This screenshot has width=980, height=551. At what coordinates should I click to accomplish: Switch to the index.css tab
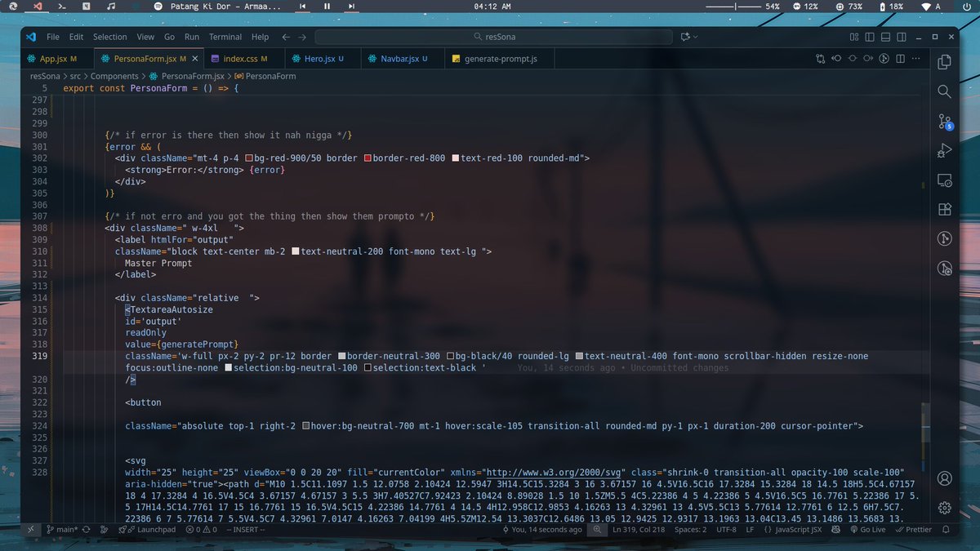point(244,59)
